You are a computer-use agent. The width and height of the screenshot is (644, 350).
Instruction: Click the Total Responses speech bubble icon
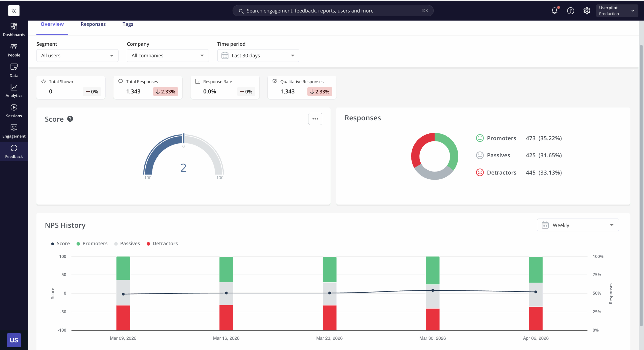point(121,81)
